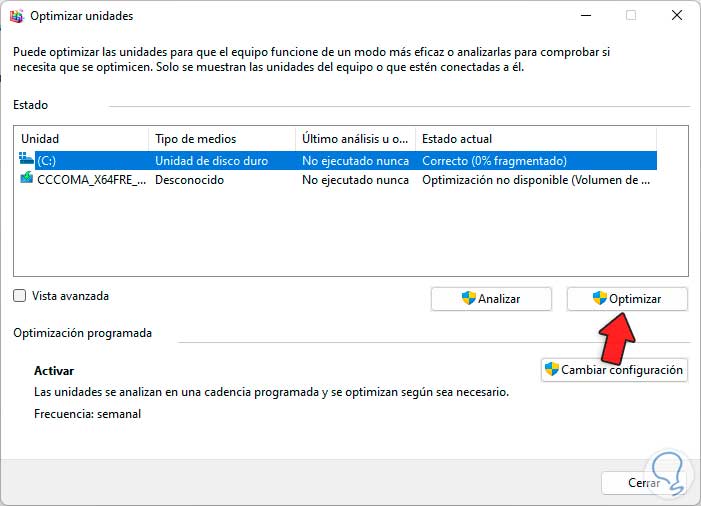
Task: Click the Cerrar button
Action: pos(644,483)
